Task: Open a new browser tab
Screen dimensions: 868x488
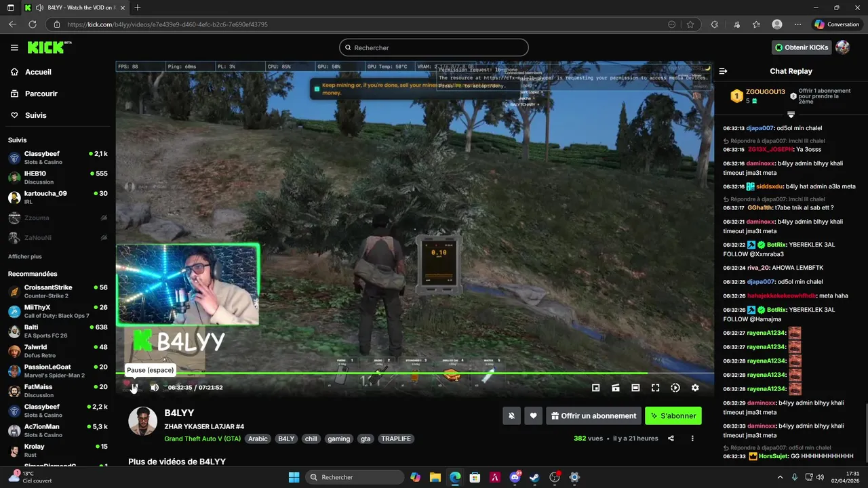Action: (138, 7)
